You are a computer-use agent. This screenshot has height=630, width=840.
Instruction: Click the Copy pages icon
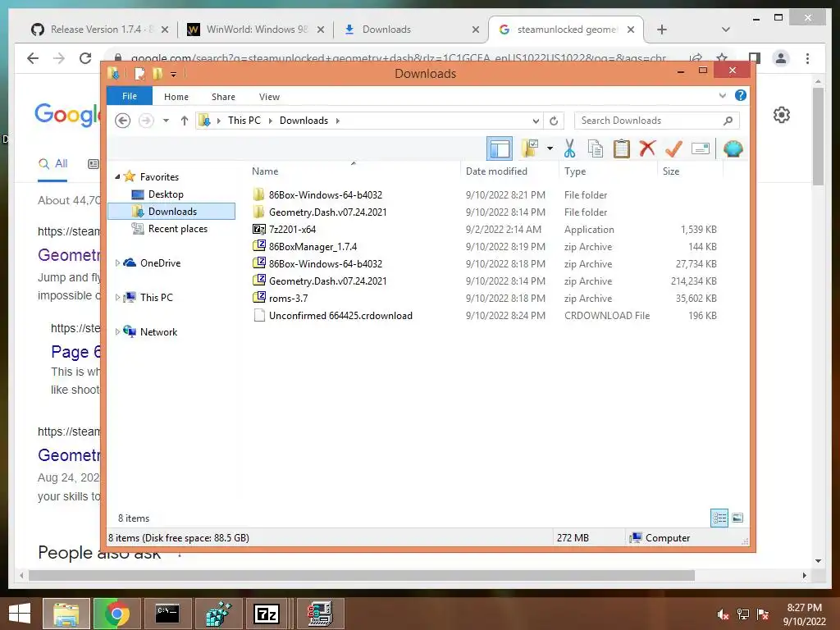(x=596, y=148)
